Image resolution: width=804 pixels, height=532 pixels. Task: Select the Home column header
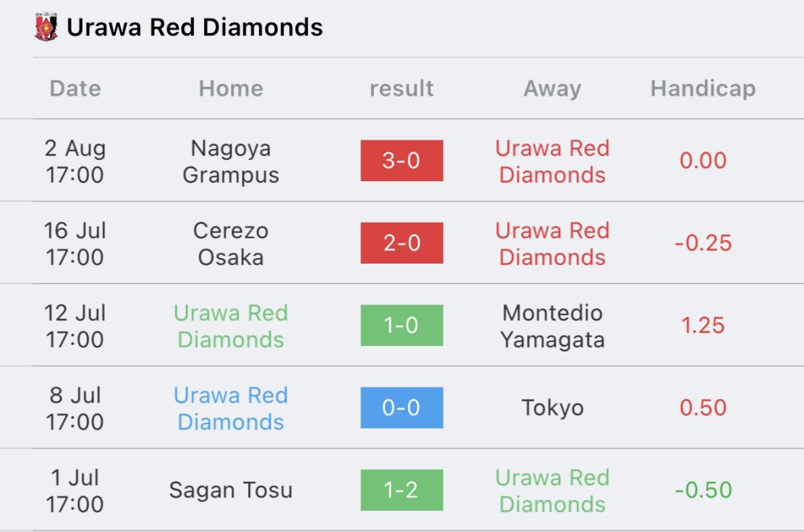[231, 88]
